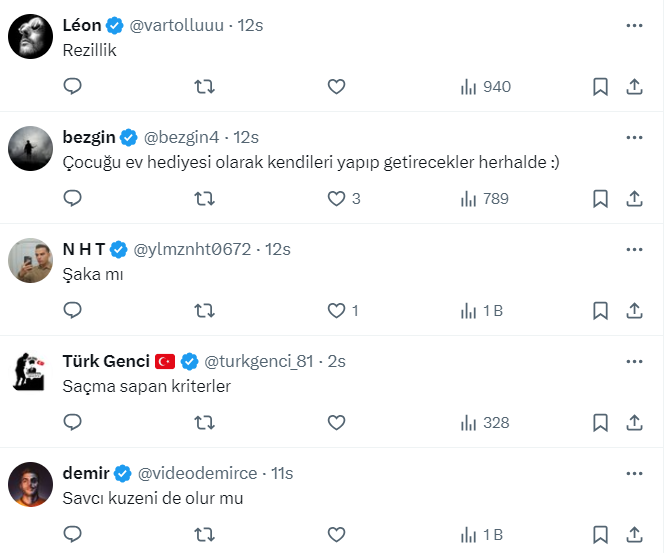Share N H T's "Şaka mı" tweet

[x=634, y=311]
